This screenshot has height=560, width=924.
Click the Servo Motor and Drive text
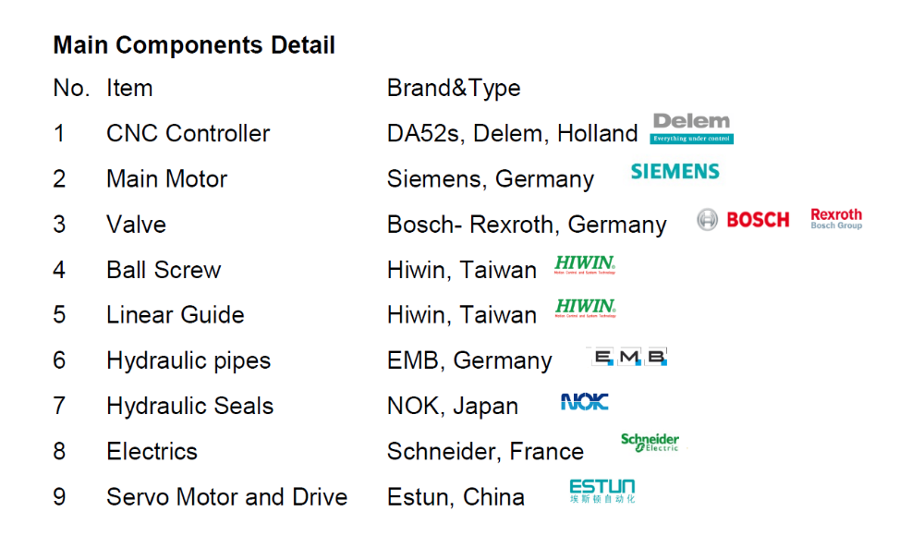(x=226, y=497)
